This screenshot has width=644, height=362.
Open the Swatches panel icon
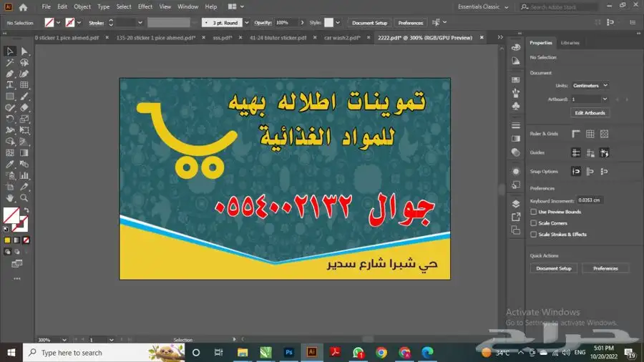[x=516, y=79]
